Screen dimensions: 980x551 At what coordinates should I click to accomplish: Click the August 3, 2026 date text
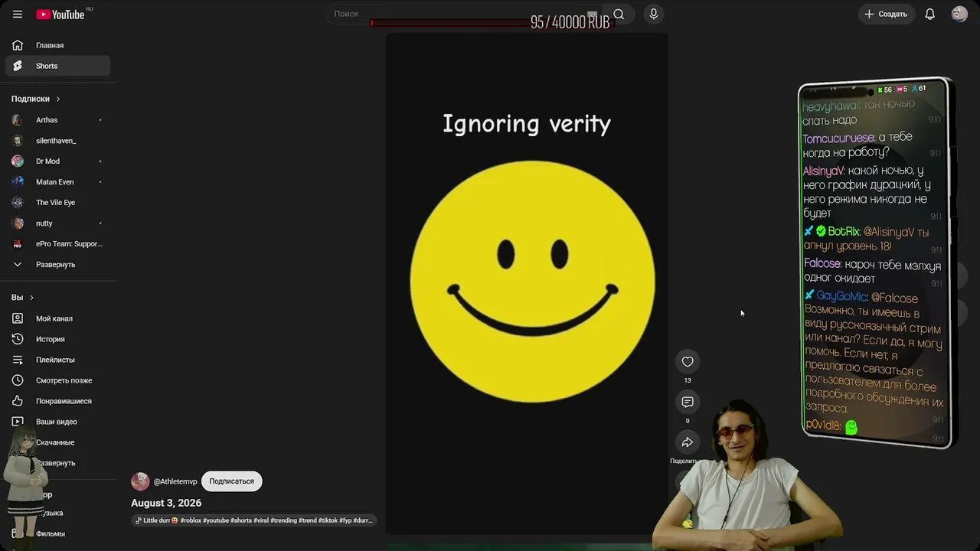[166, 503]
